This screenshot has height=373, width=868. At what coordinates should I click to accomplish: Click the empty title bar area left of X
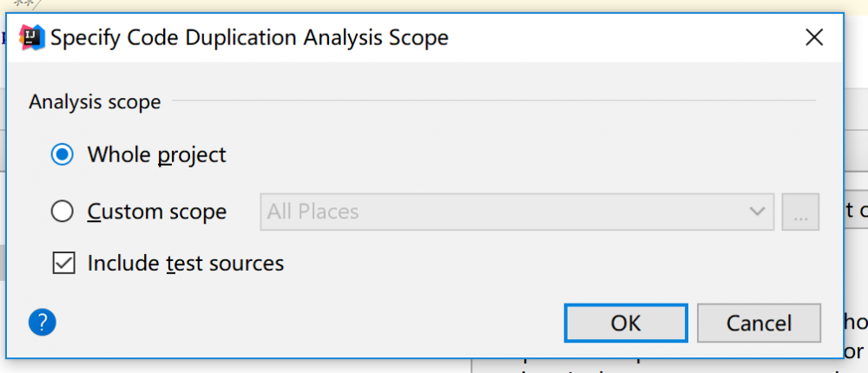625,37
